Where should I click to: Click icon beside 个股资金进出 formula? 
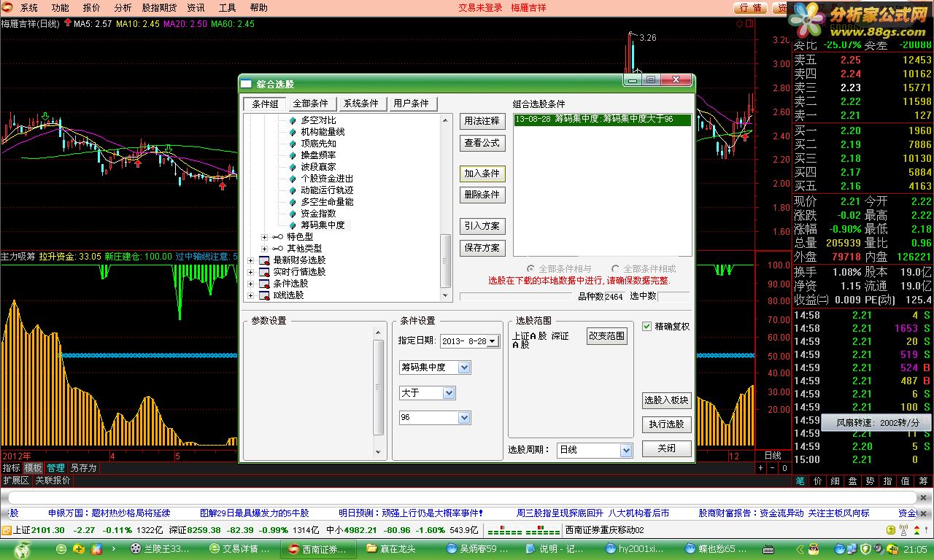(294, 179)
